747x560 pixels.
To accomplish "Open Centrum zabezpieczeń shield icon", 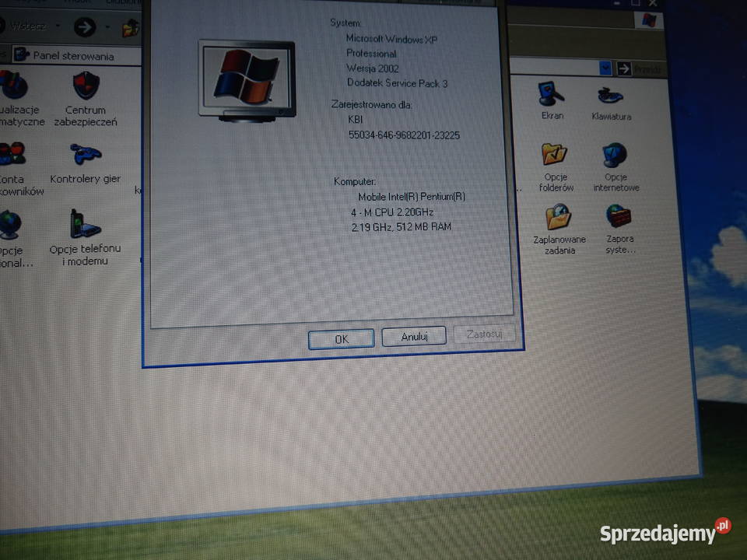I will (x=86, y=86).
